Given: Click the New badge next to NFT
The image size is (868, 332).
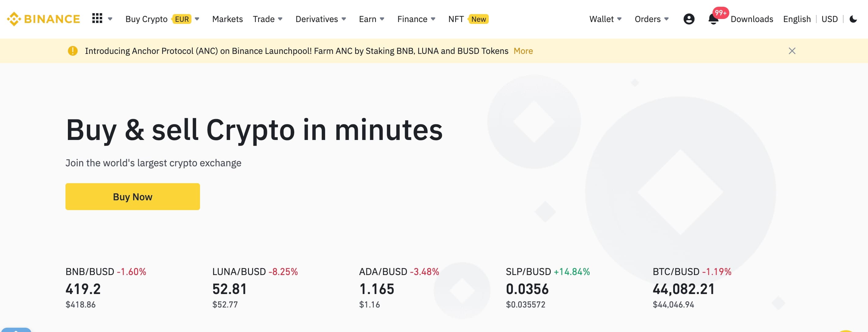Looking at the screenshot, I should pyautogui.click(x=478, y=19).
